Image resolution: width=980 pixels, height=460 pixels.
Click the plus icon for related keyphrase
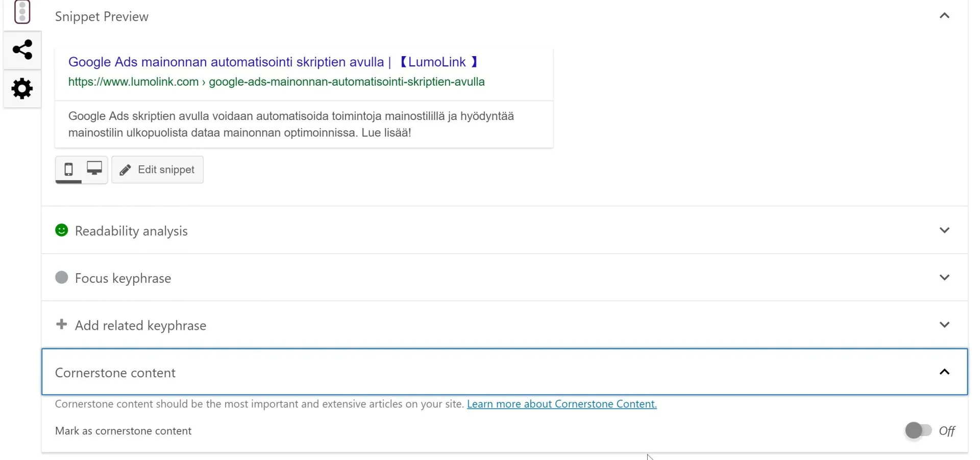(x=61, y=324)
